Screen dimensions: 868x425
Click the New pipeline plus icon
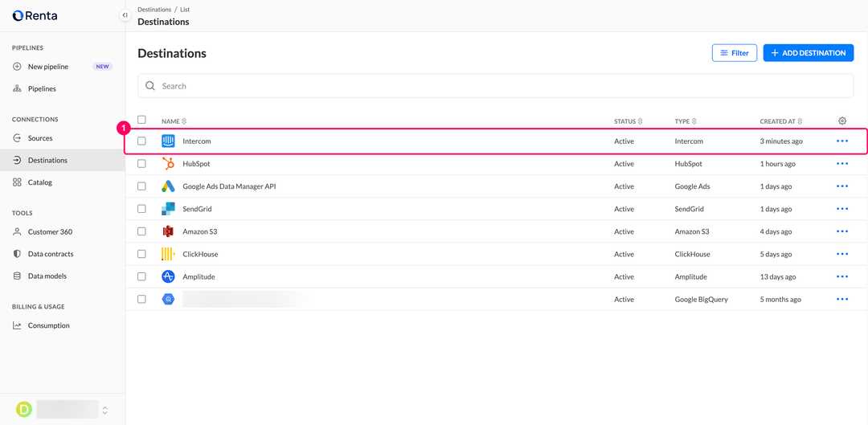tap(17, 67)
